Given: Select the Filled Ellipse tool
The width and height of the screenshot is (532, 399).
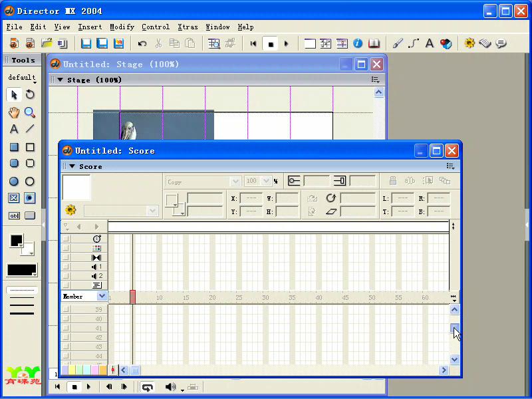Looking at the screenshot, I should pos(14,181).
